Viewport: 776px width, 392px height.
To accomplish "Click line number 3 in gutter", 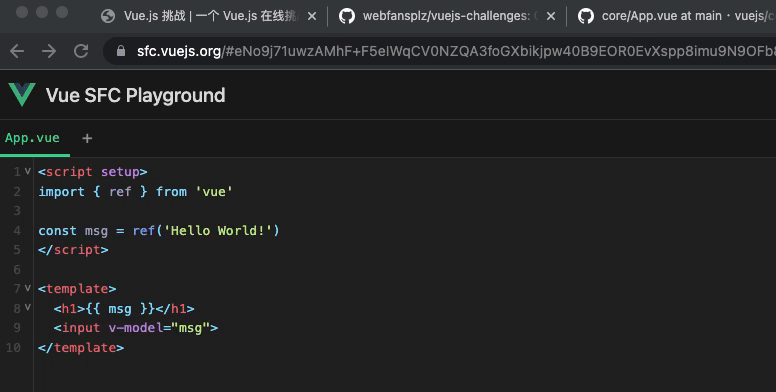I will pos(17,211).
